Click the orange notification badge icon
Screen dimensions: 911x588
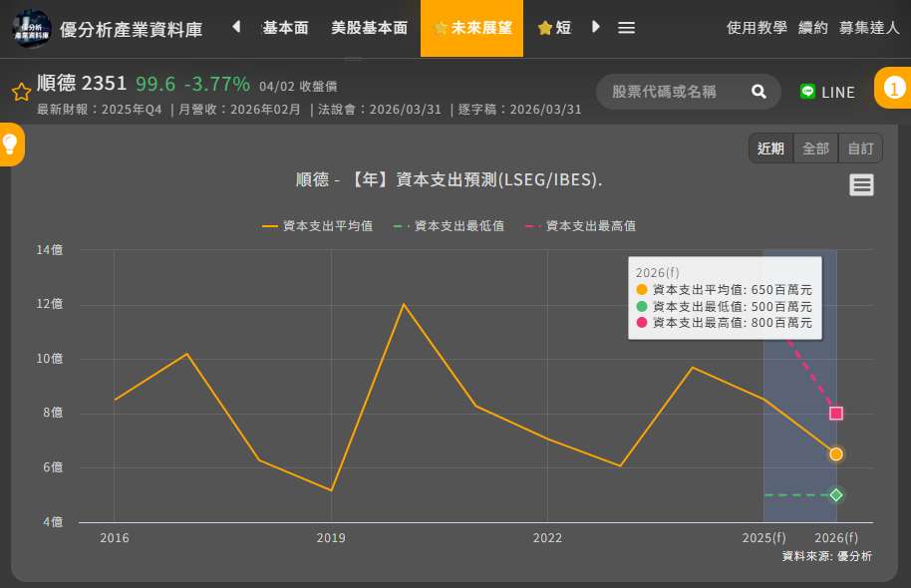click(893, 89)
